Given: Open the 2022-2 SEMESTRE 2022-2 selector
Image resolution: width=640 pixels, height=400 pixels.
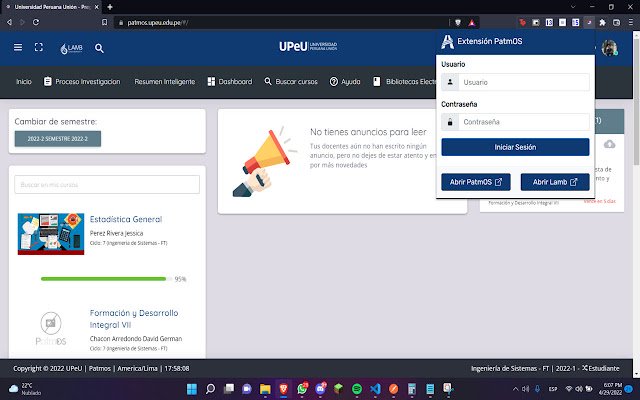Looking at the screenshot, I should 58,139.
